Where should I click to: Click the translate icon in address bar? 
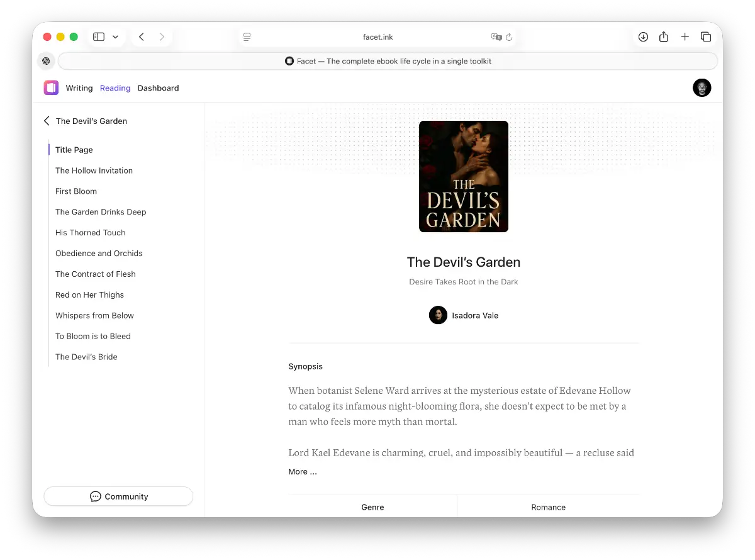coord(496,37)
